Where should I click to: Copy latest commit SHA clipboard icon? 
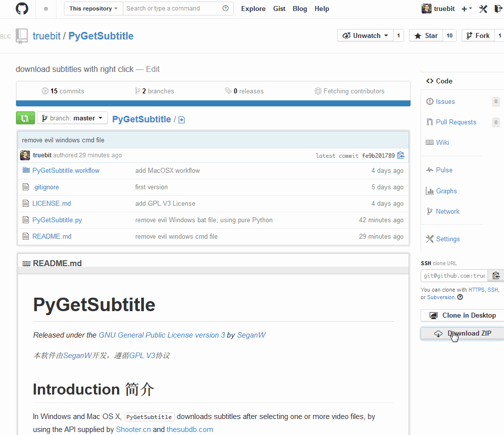[x=401, y=155]
